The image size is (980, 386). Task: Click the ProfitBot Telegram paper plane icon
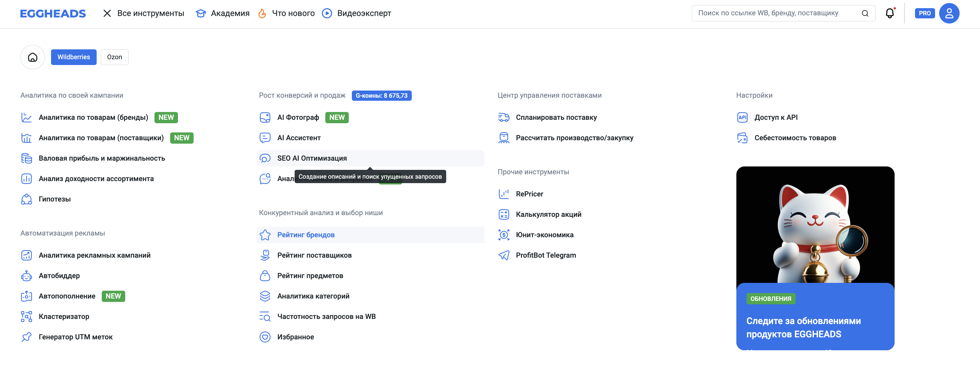click(x=504, y=255)
